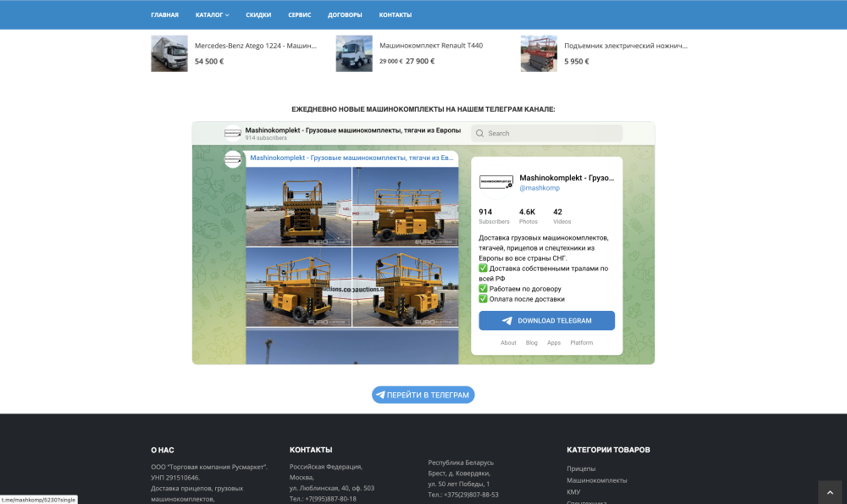Go to the Сервис page

[299, 15]
